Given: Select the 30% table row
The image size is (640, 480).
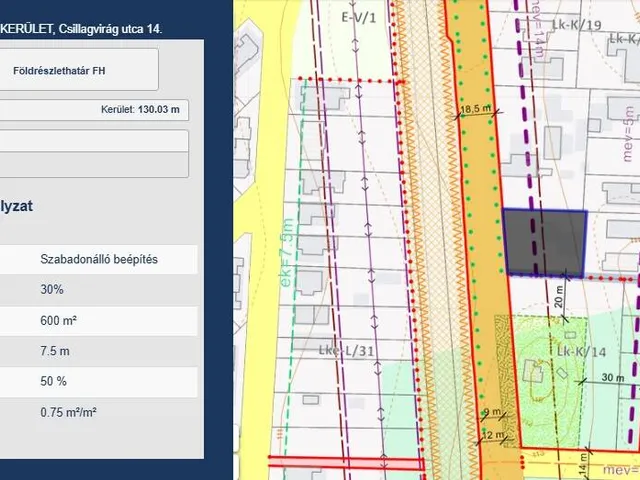Looking at the screenshot, I should tap(98, 290).
